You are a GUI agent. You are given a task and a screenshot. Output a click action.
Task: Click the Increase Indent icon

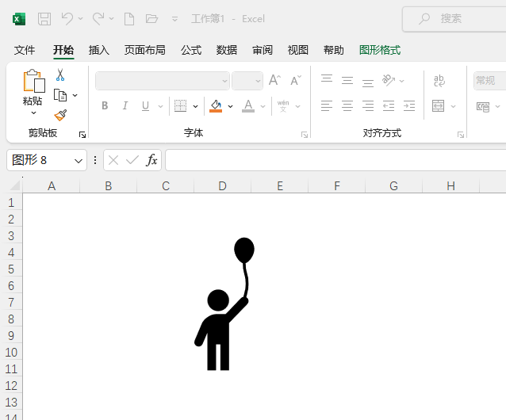tap(409, 105)
